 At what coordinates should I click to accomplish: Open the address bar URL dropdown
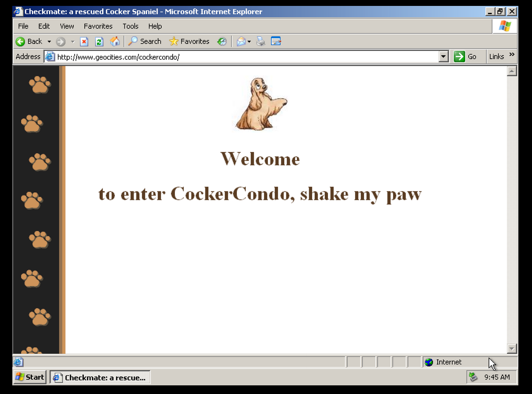pos(444,56)
